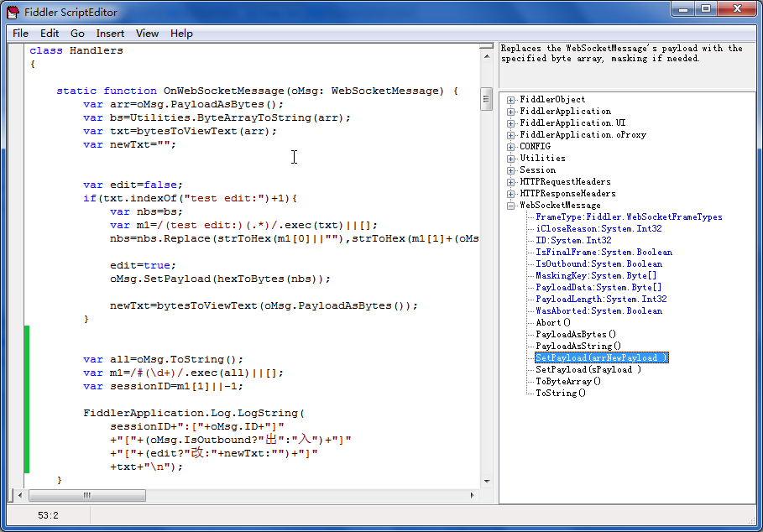The width and height of the screenshot is (763, 532).
Task: Click the horizontal scrollbar left arrow
Action: tap(20, 496)
